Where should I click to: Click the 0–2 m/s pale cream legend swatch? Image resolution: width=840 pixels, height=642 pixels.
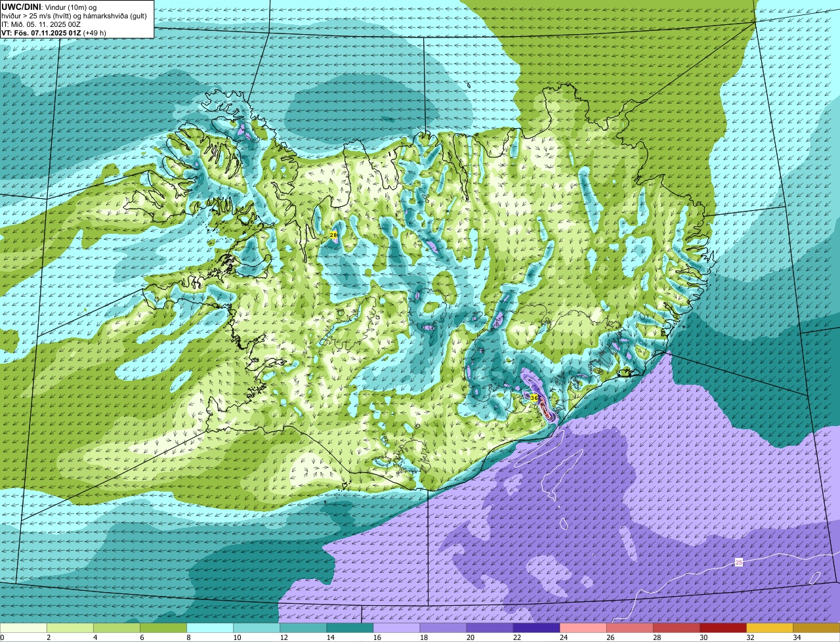[24, 628]
